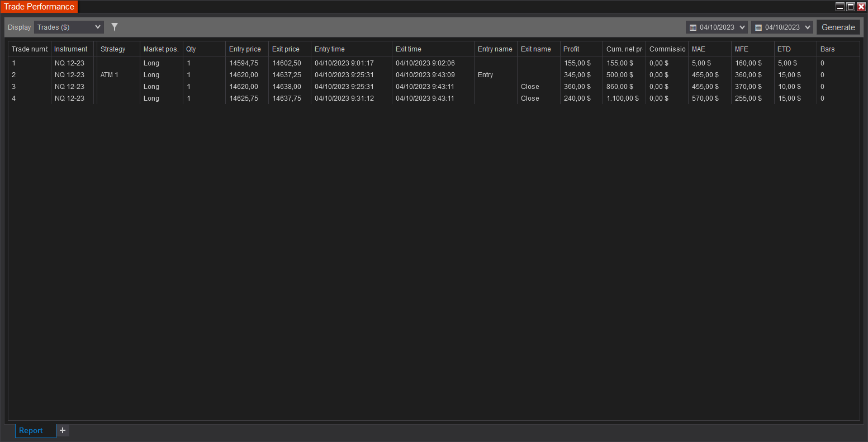The image size is (868, 442).
Task: Click profit value 360,00 $ in Profit column
Action: pos(577,87)
